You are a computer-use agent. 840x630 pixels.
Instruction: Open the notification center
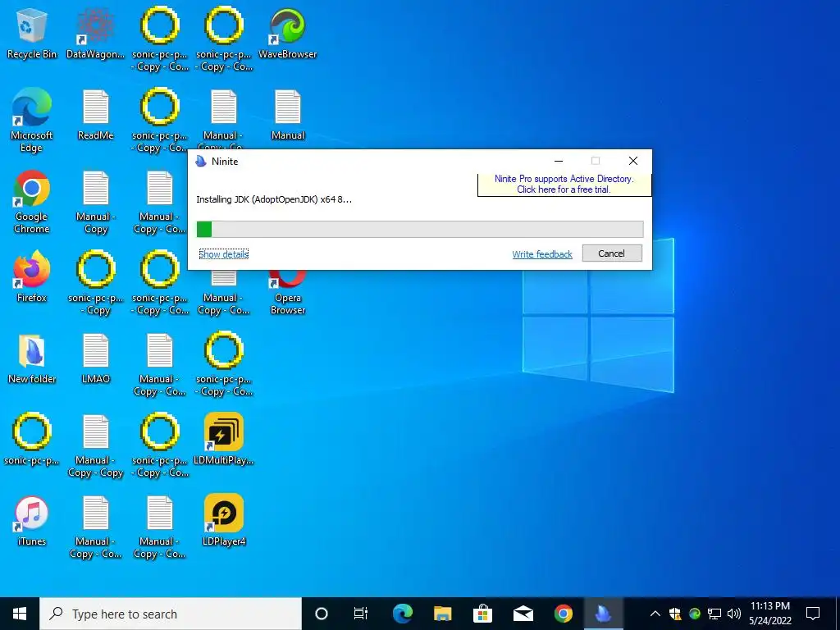pos(813,614)
